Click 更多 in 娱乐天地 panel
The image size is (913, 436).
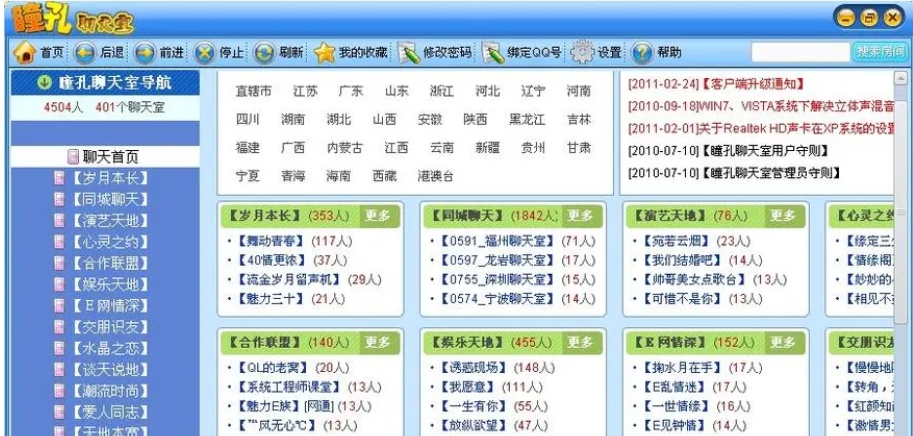[582, 343]
